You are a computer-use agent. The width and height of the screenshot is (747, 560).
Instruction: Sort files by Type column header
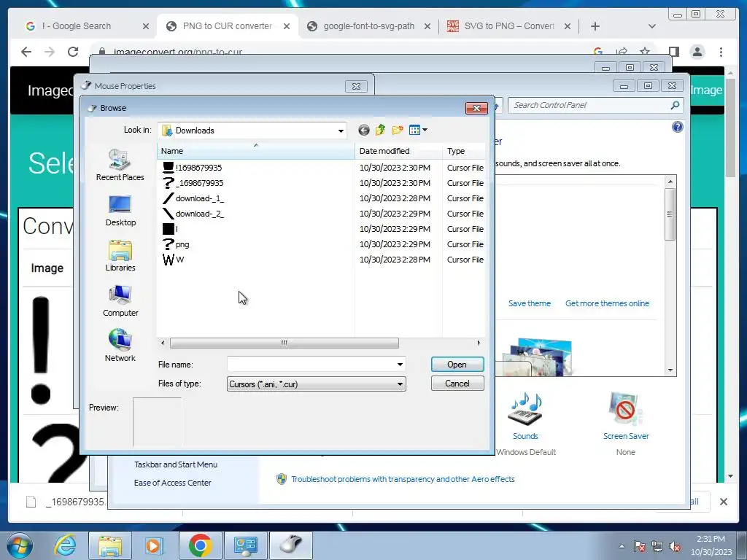(x=463, y=151)
